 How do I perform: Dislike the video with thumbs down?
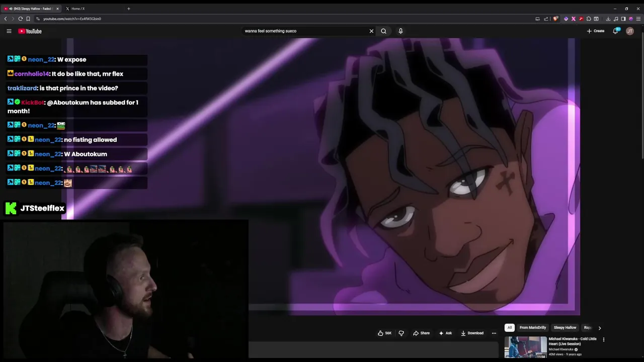coord(401,333)
